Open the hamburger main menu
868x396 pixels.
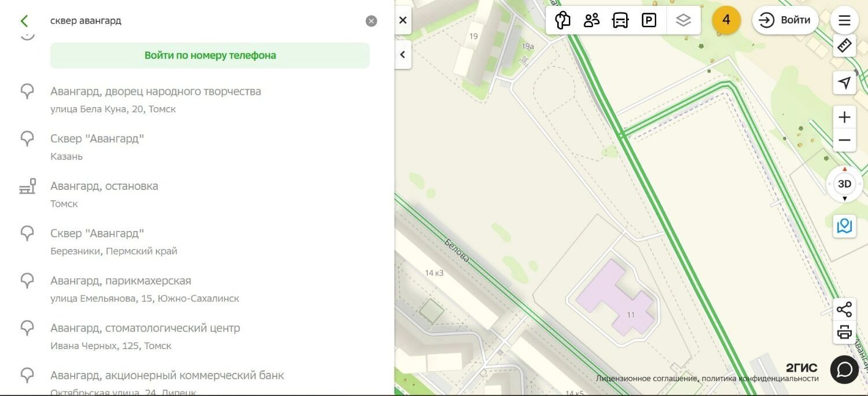click(x=844, y=20)
